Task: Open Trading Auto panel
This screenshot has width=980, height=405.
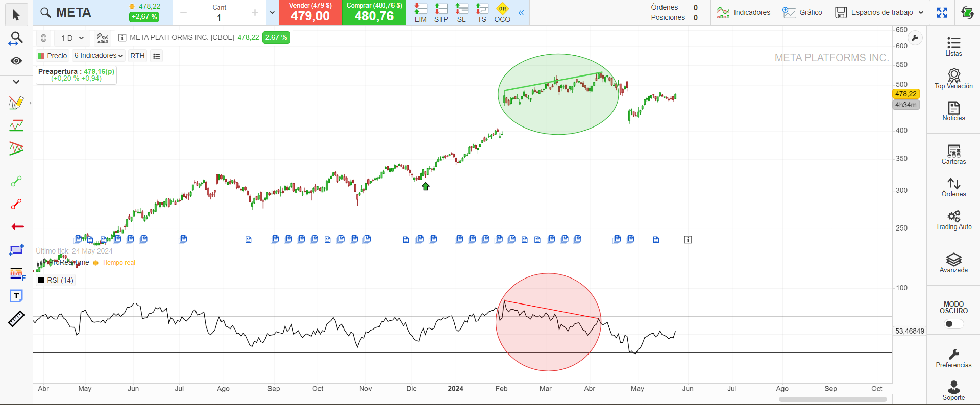Action: [953, 220]
